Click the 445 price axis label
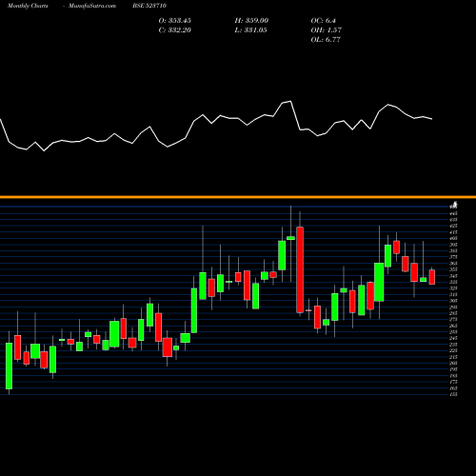The width and height of the screenshot is (476, 476). [453, 213]
